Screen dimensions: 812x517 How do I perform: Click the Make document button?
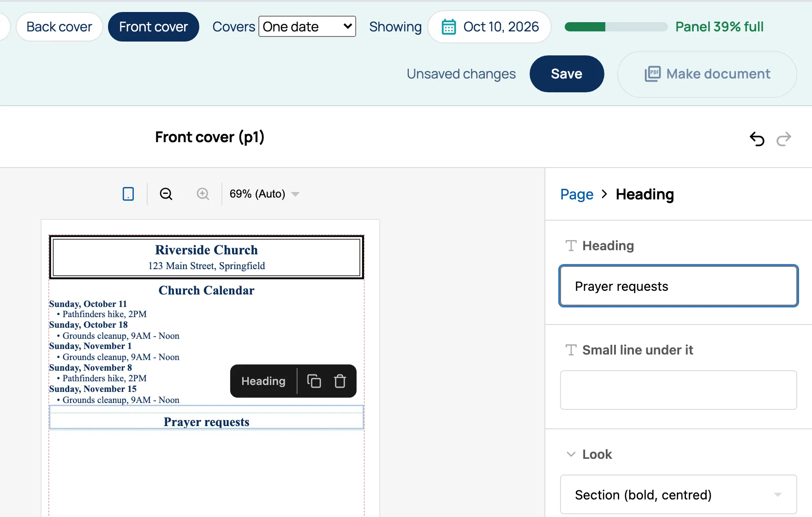(707, 74)
